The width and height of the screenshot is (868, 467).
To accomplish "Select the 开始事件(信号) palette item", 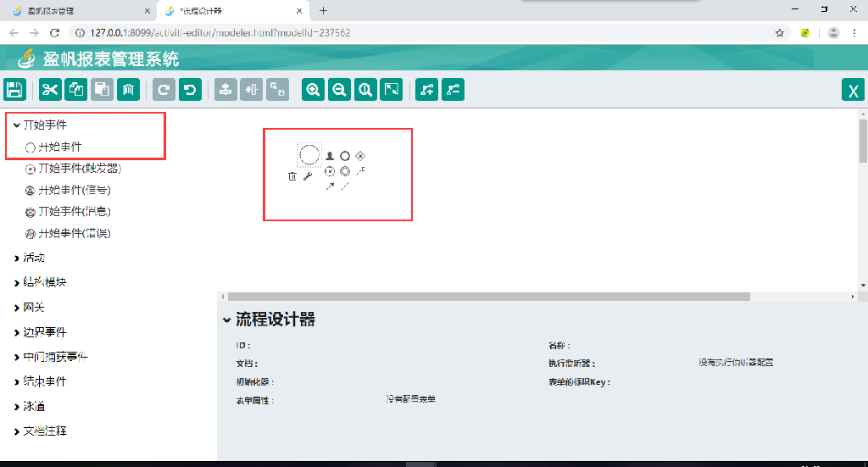I will point(74,190).
